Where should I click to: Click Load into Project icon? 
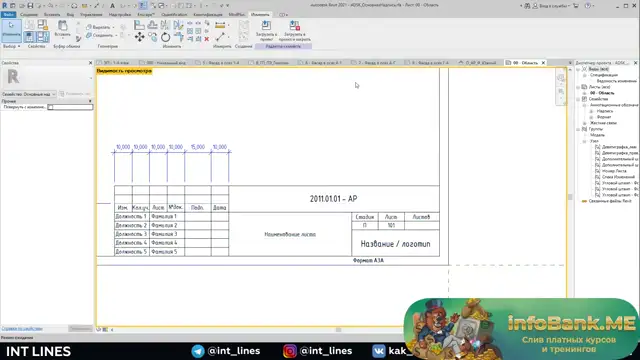266,31
